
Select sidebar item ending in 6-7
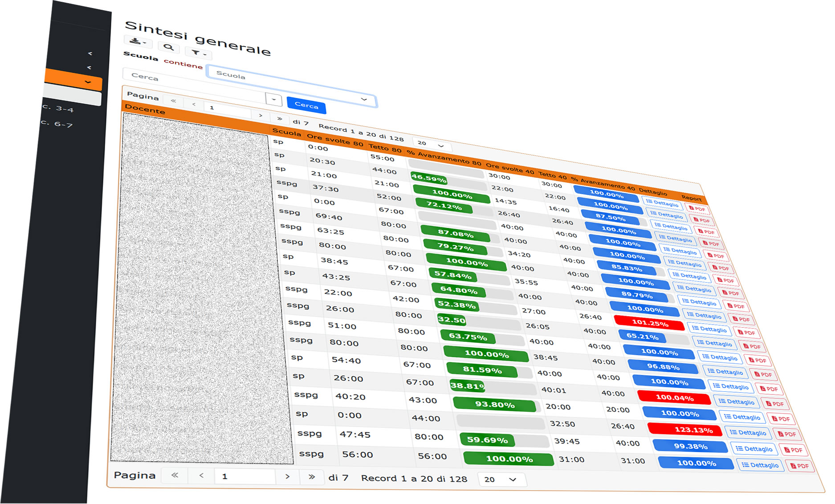coord(57,123)
